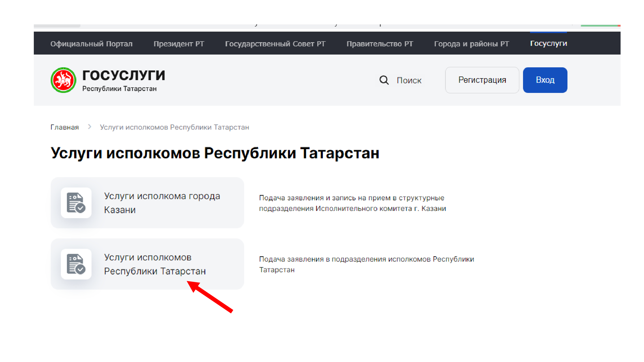Click the document icon for the Tatarstan executive committees services

coord(76,264)
